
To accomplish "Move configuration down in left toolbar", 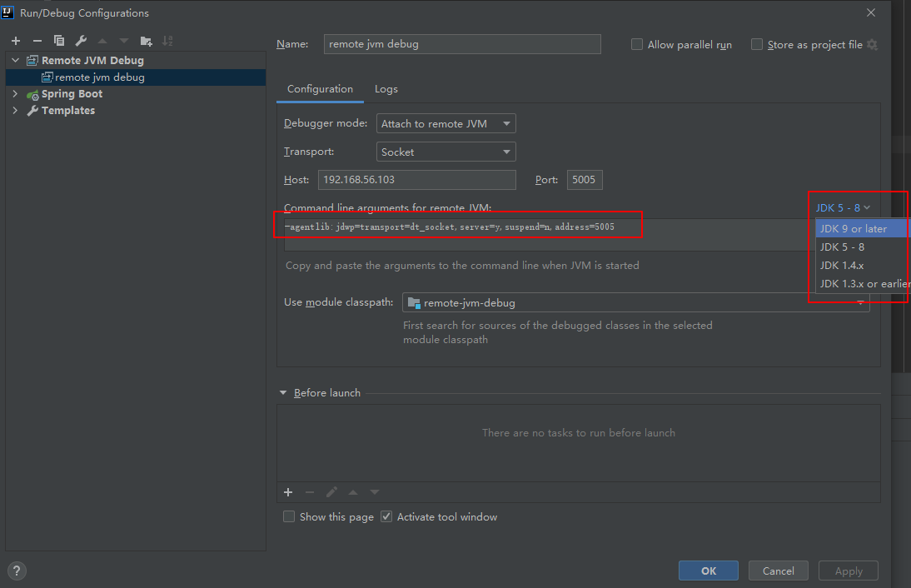I will tap(124, 41).
